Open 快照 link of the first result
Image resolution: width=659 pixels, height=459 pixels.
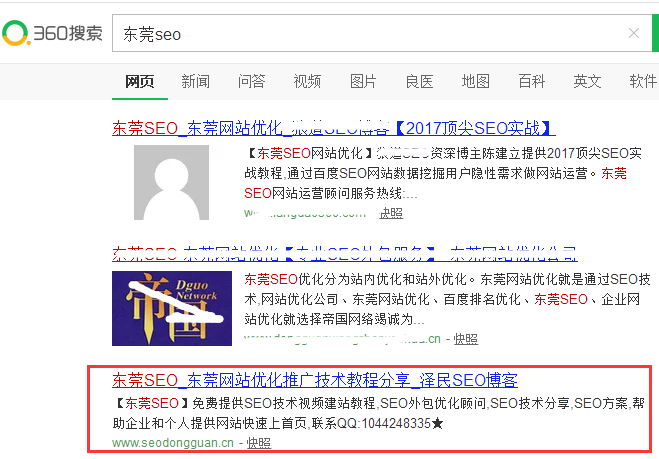[391, 214]
